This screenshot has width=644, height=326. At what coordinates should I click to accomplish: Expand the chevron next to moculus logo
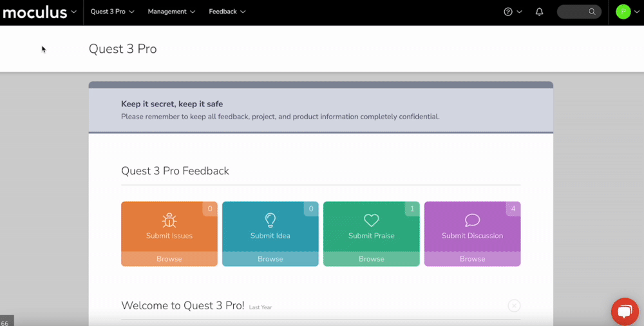click(x=74, y=12)
